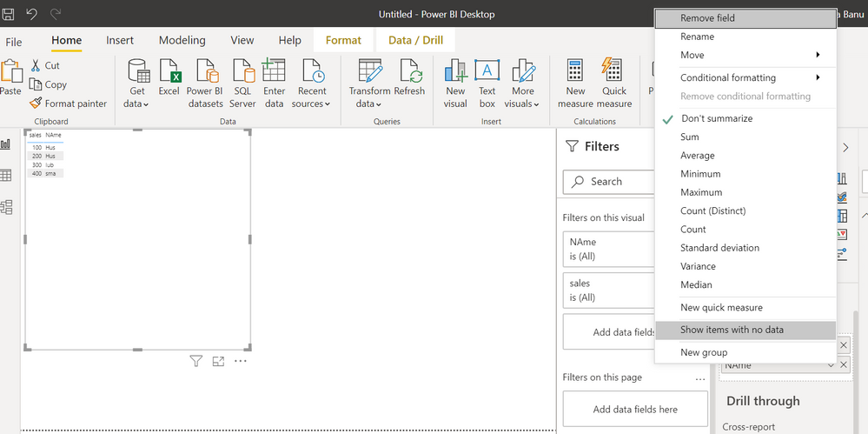
Task: Pick Count from the summarization list
Action: point(745,230)
